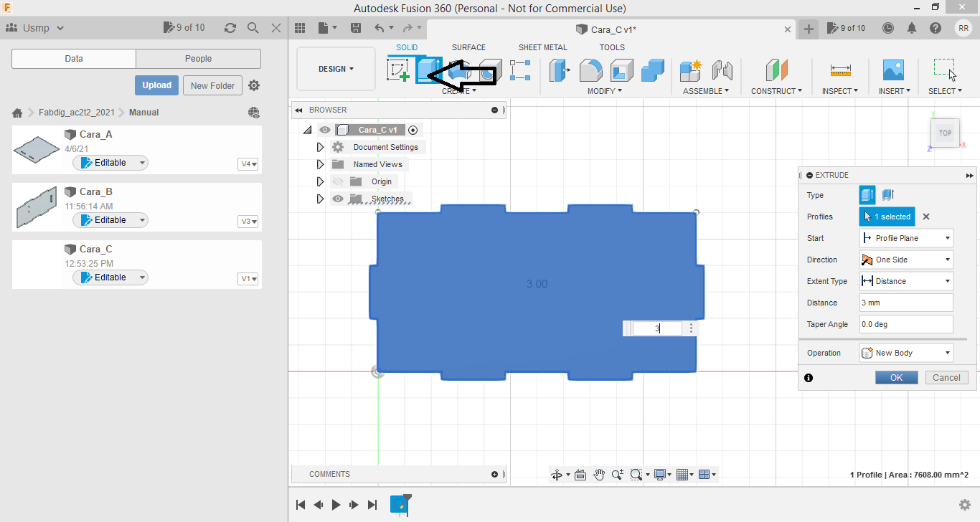Go to the home breadcrumb icon

17,113
